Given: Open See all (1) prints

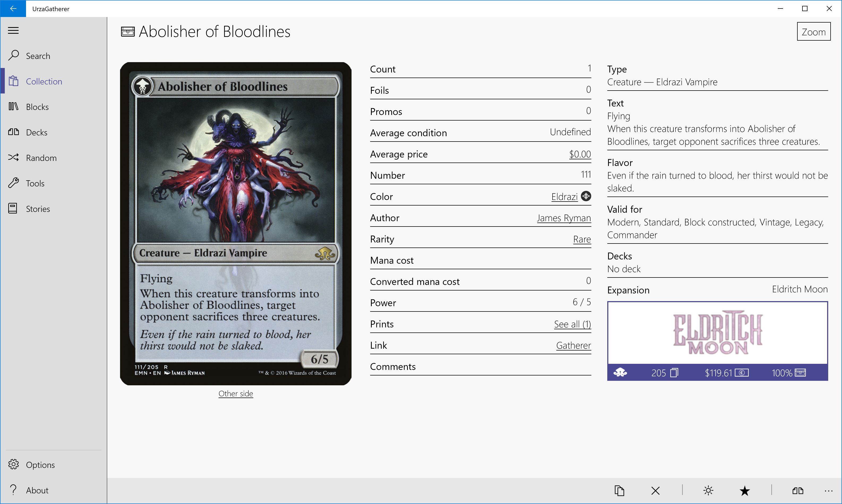Looking at the screenshot, I should coord(572,324).
